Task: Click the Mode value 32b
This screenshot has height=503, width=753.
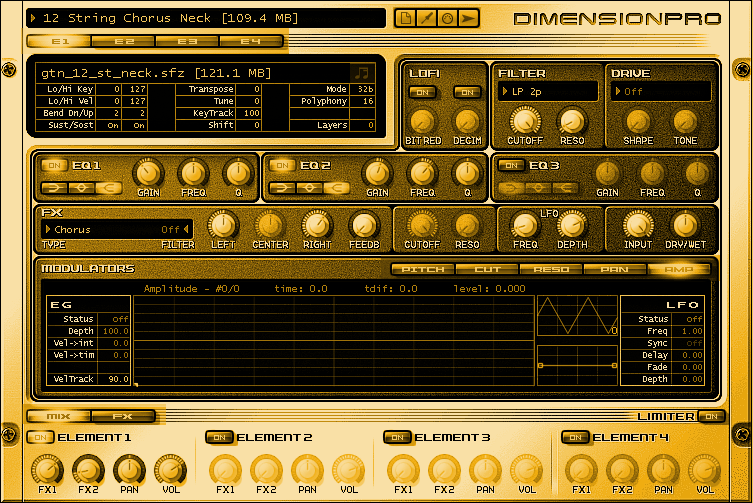Action: pyautogui.click(x=365, y=89)
